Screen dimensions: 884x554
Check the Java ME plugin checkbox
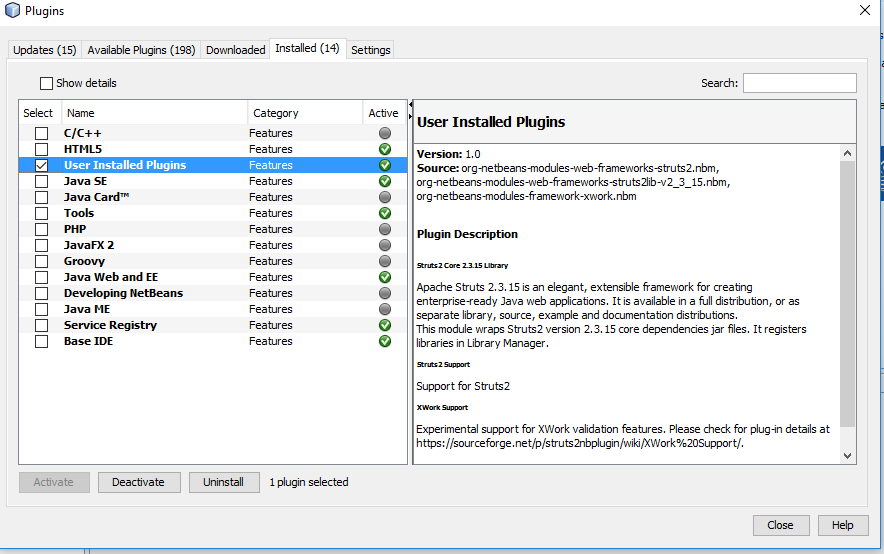41,309
